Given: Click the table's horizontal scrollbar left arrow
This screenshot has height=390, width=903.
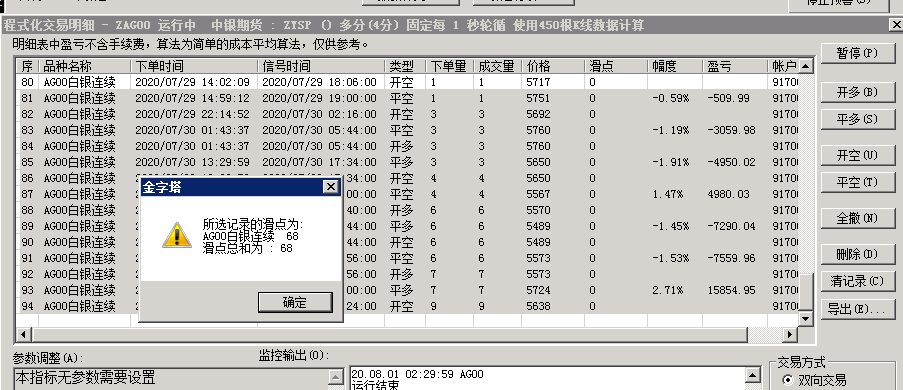Looking at the screenshot, I should pyautogui.click(x=24, y=334).
